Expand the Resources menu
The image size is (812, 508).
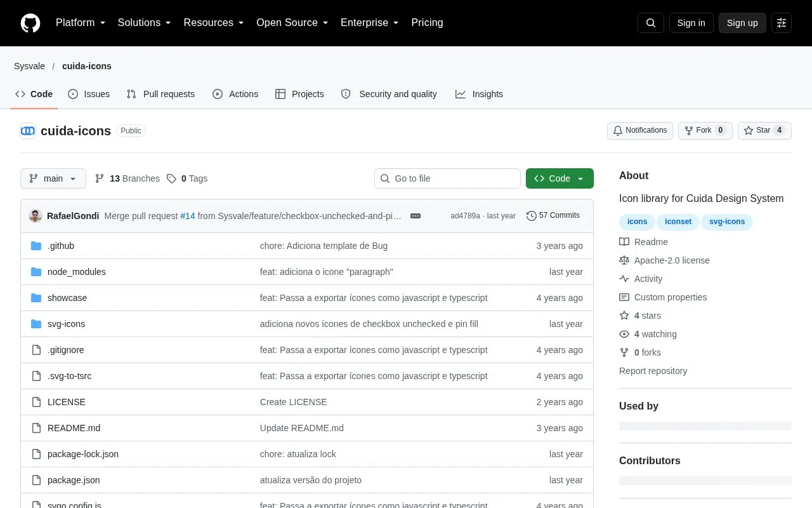point(214,23)
